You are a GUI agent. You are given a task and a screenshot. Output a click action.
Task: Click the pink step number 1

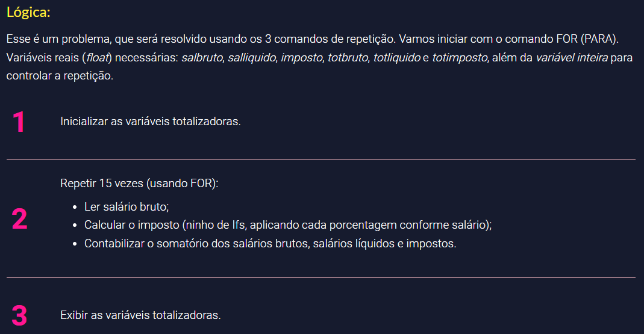click(19, 122)
